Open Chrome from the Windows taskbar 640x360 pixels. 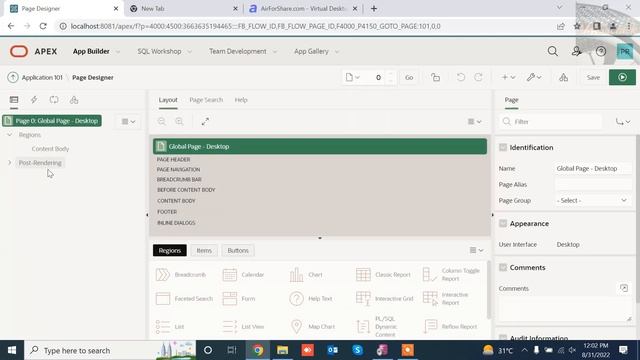coord(258,350)
